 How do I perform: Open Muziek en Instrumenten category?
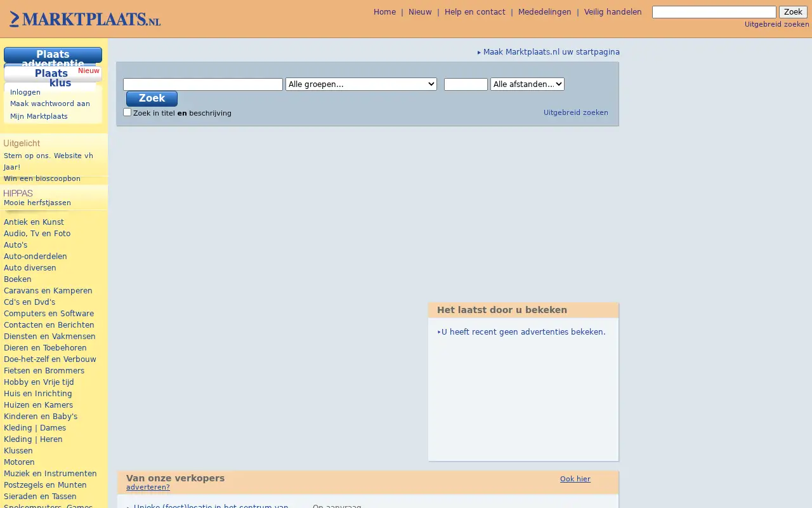pos(50,474)
